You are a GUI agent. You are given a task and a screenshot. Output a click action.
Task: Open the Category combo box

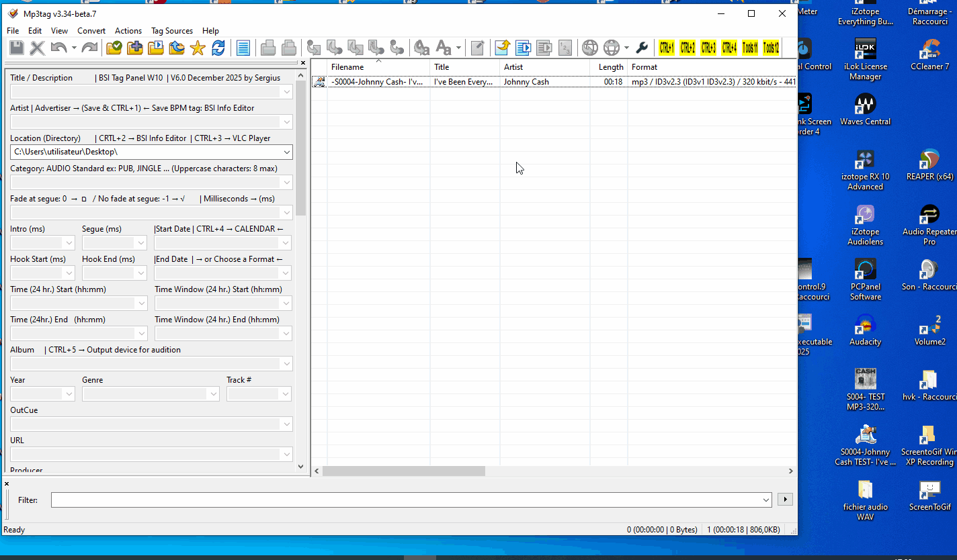(x=151, y=182)
